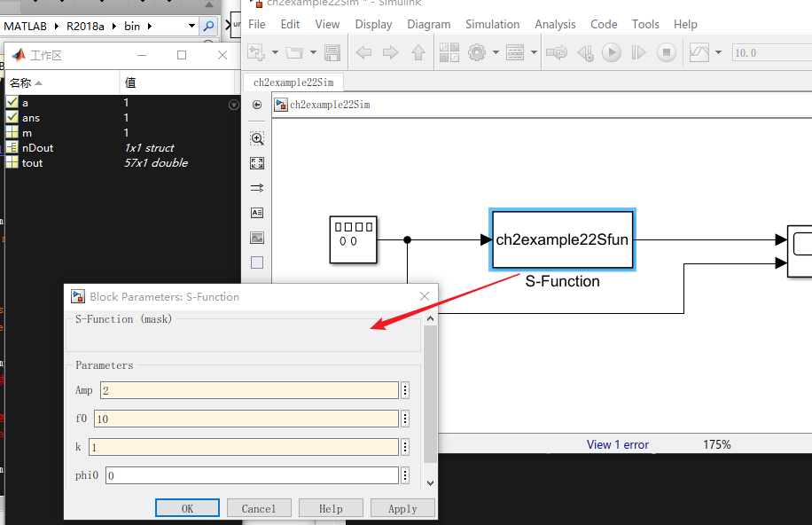
Task: Click OK in Block Parameters dialog
Action: [187, 508]
